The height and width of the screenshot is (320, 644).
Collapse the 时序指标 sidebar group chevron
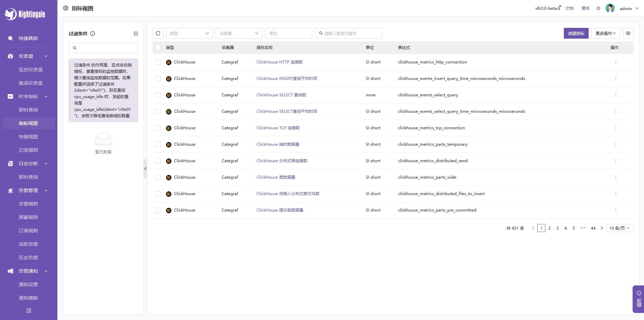(46, 96)
